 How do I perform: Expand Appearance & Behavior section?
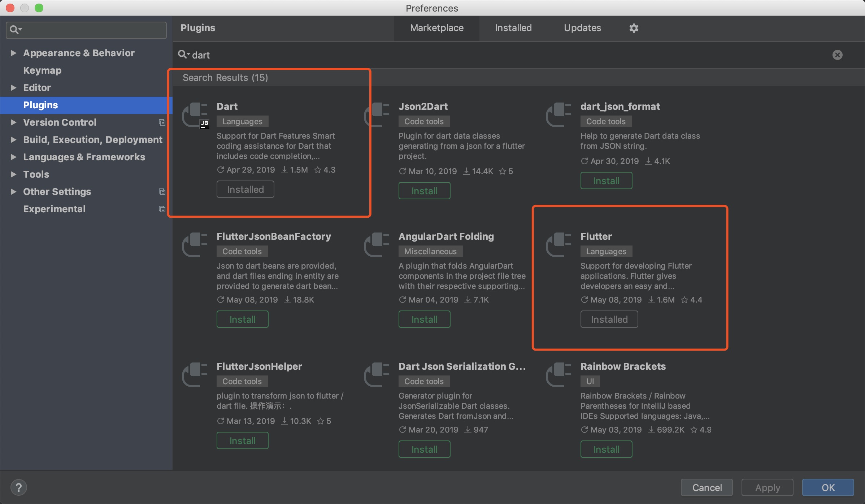(x=13, y=53)
